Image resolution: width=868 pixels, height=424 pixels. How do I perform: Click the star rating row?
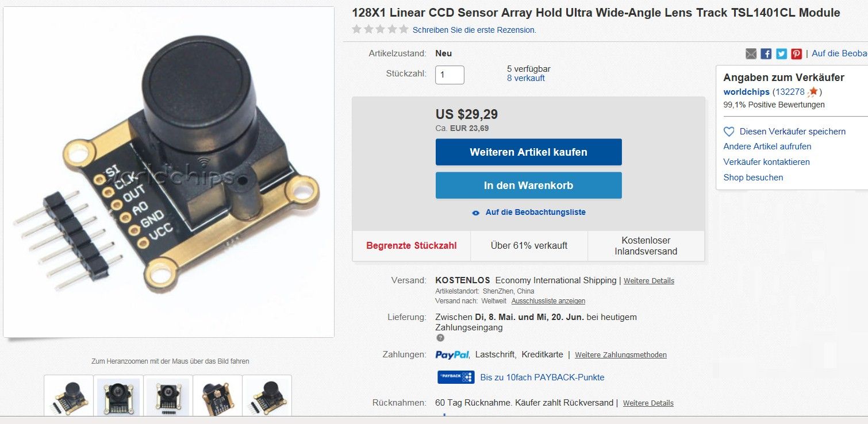pyautogui.click(x=380, y=29)
